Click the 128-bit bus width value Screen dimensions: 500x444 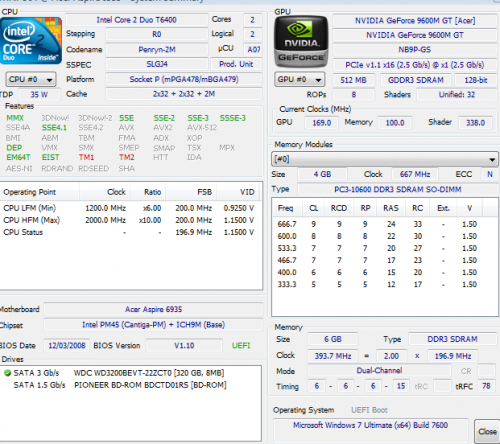476,80
